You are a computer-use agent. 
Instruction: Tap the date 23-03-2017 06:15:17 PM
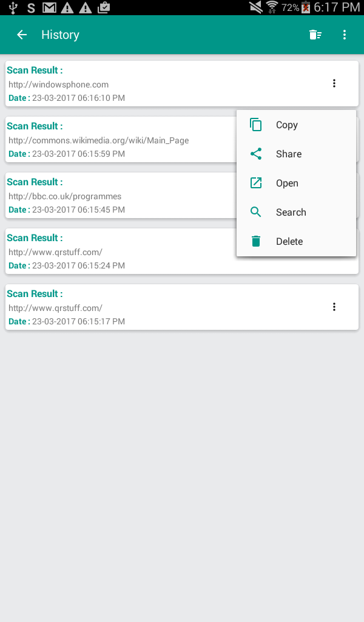[x=78, y=322]
